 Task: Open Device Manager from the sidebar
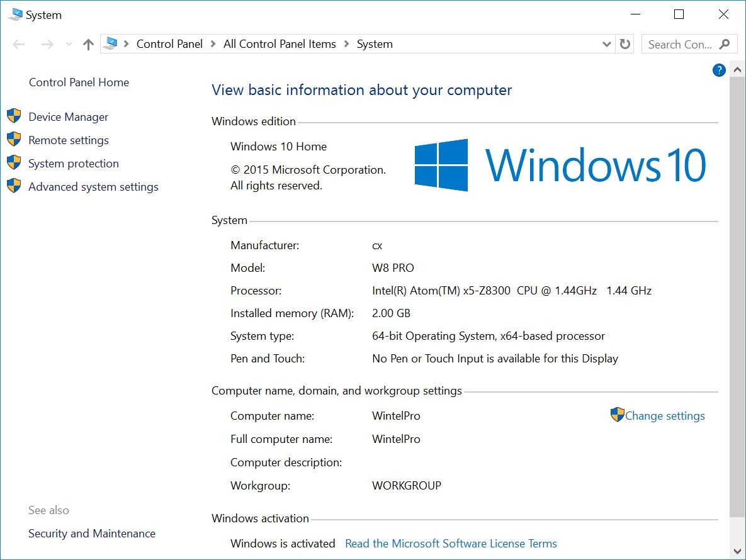pos(67,116)
